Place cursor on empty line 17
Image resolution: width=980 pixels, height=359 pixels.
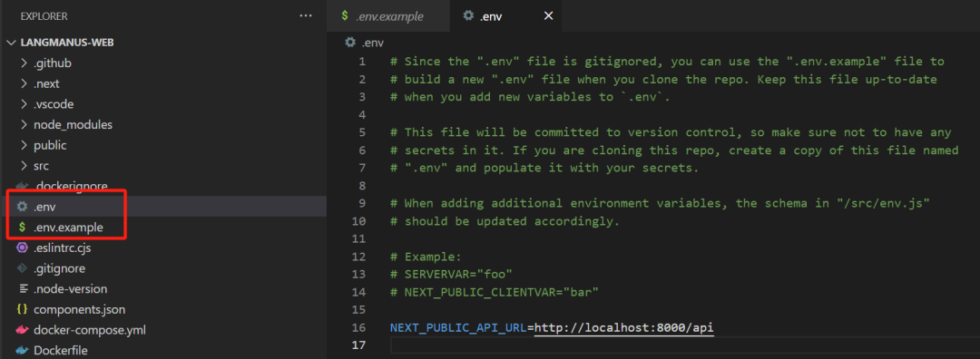(x=684, y=345)
